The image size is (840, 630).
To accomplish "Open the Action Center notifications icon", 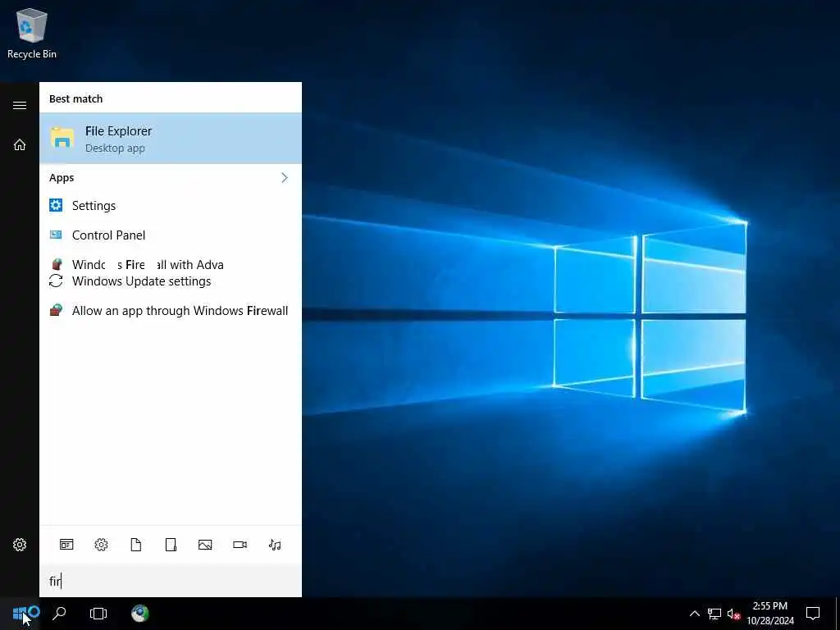I will coord(813,614).
